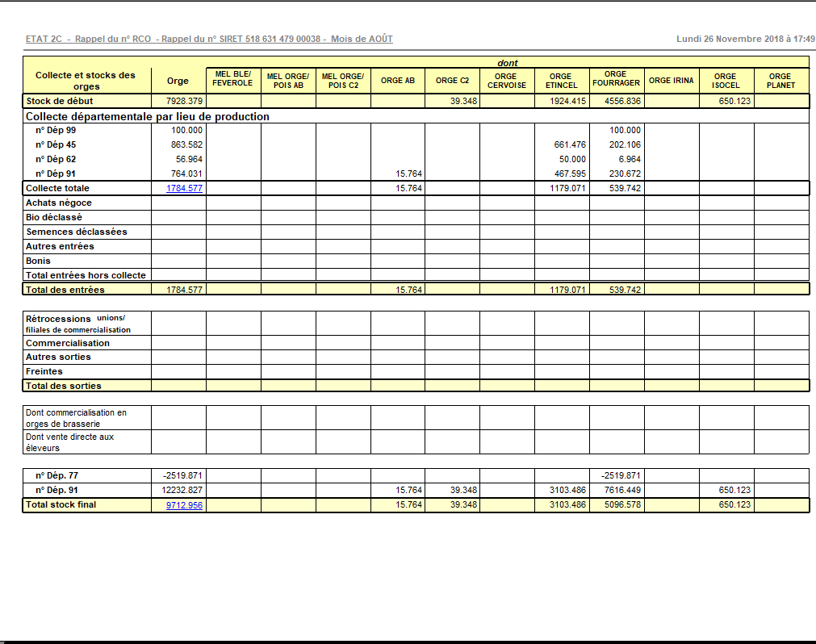Open the Collecte totale 1784.577 link
The height and width of the screenshot is (644, 816).
click(184, 188)
